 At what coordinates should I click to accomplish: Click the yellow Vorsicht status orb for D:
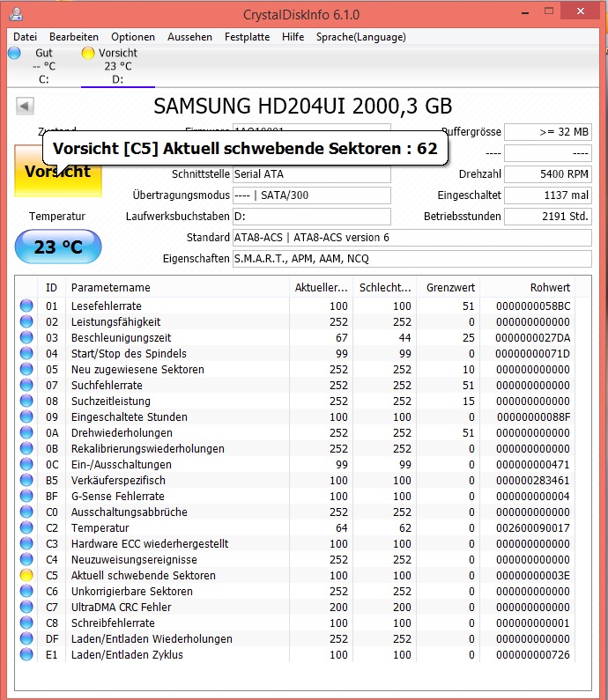(88, 53)
